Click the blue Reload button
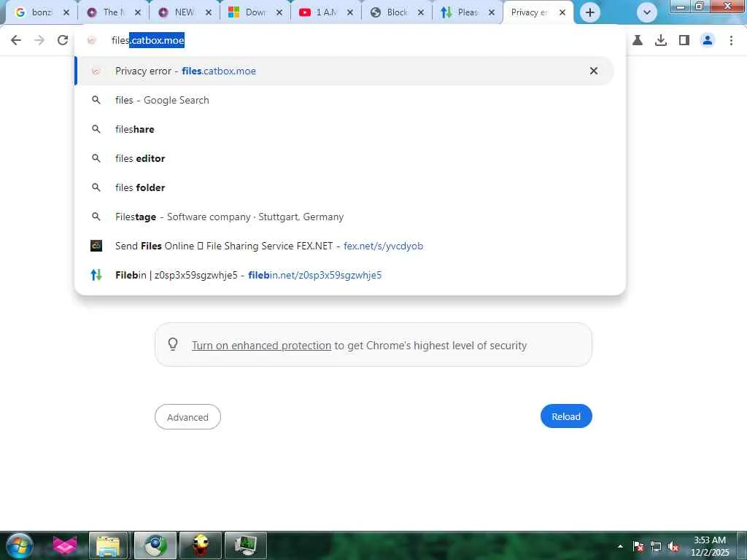 (x=566, y=416)
